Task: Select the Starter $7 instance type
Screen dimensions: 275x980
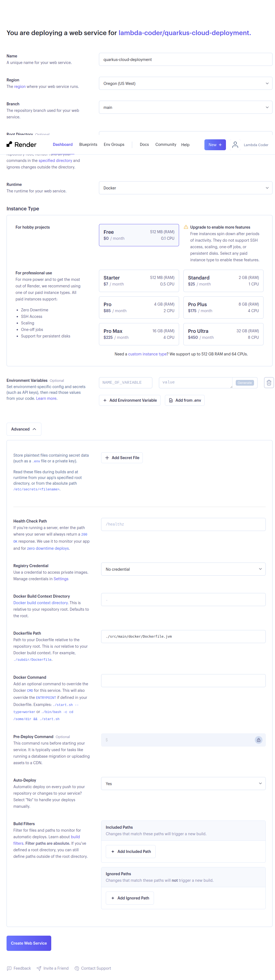Action: click(x=139, y=281)
